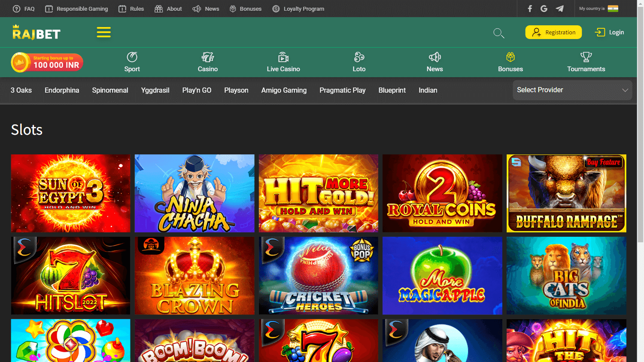Image resolution: width=644 pixels, height=362 pixels.
Task: Go to the About page
Action: click(x=168, y=9)
